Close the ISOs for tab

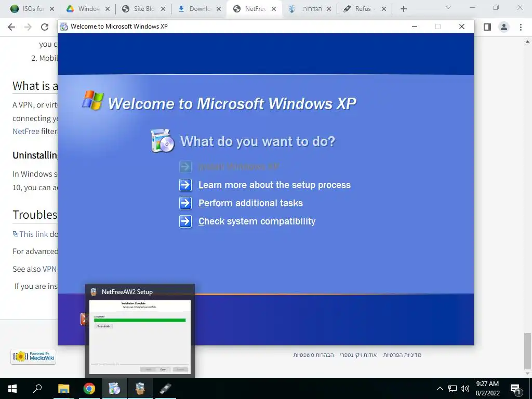(x=52, y=9)
